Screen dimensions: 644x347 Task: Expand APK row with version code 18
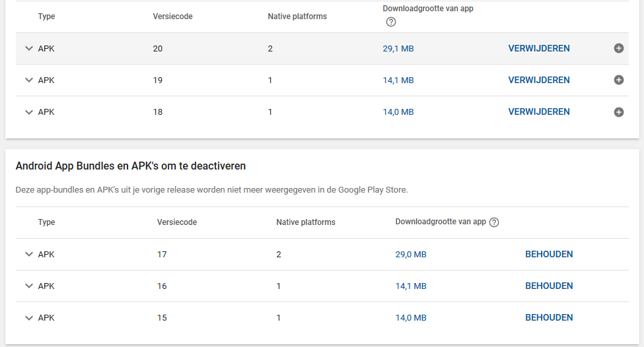(x=28, y=112)
